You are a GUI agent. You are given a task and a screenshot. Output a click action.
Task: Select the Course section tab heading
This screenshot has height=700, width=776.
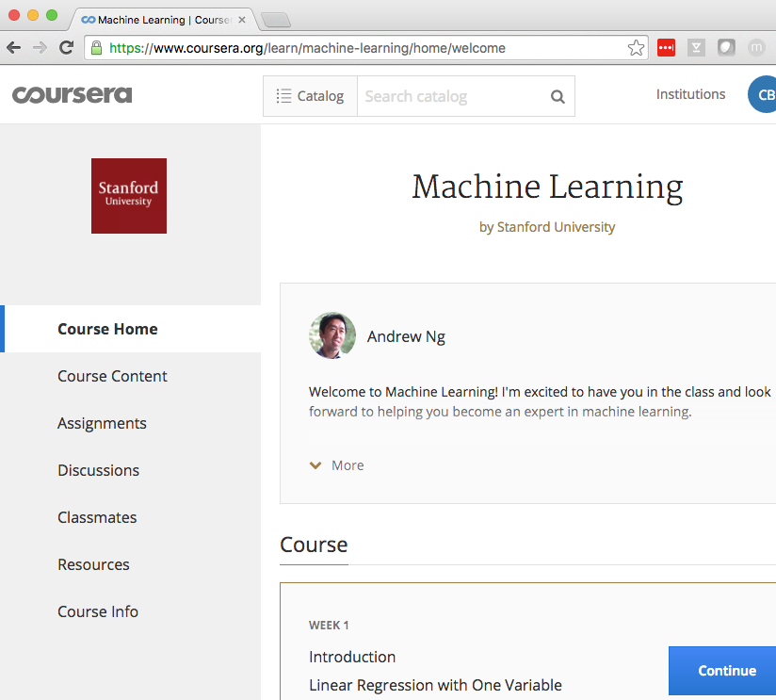click(x=314, y=545)
